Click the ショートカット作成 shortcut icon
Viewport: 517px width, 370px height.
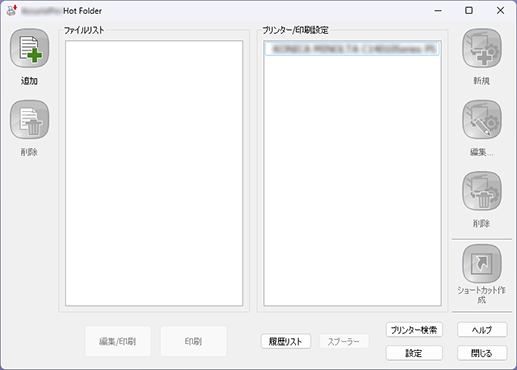[482, 264]
